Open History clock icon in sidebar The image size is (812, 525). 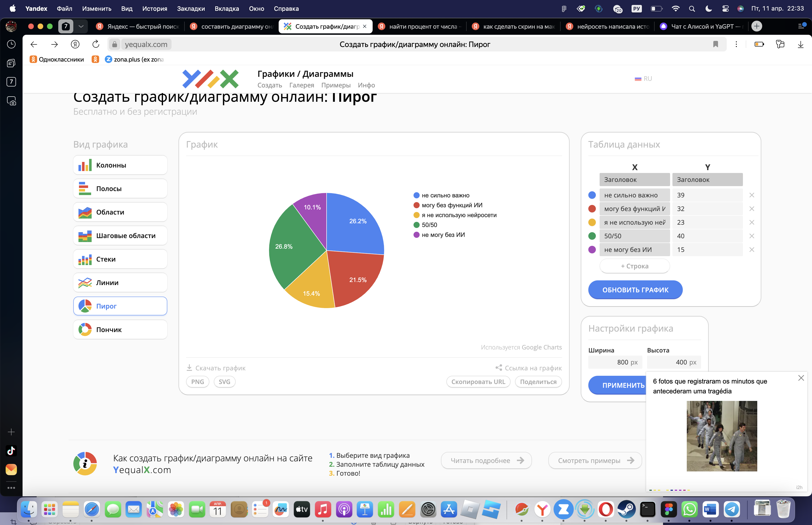(x=11, y=44)
